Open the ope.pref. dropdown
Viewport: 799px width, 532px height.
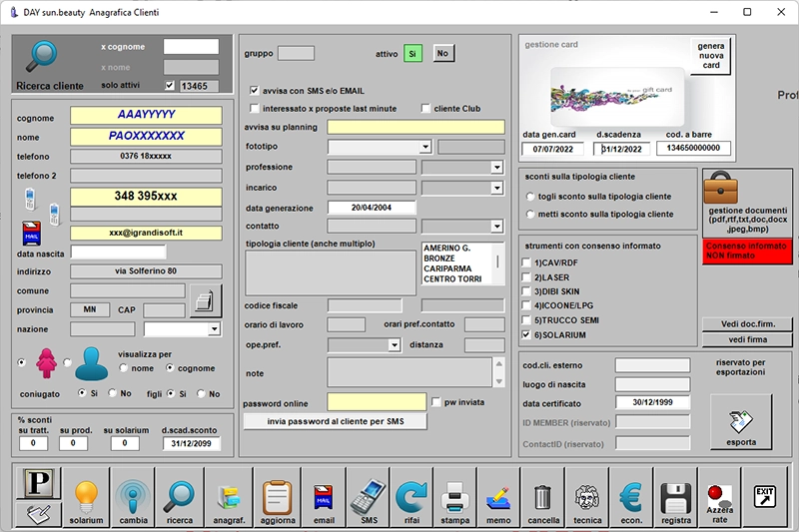(394, 345)
